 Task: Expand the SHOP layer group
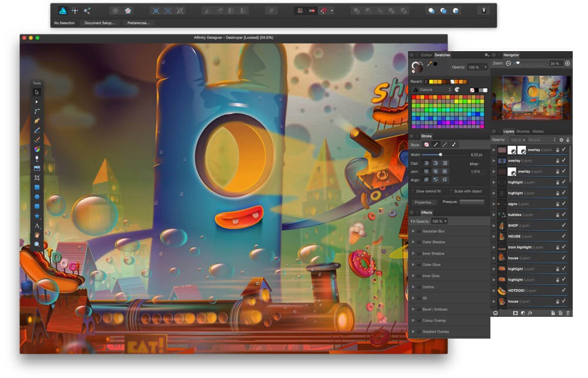(495, 226)
